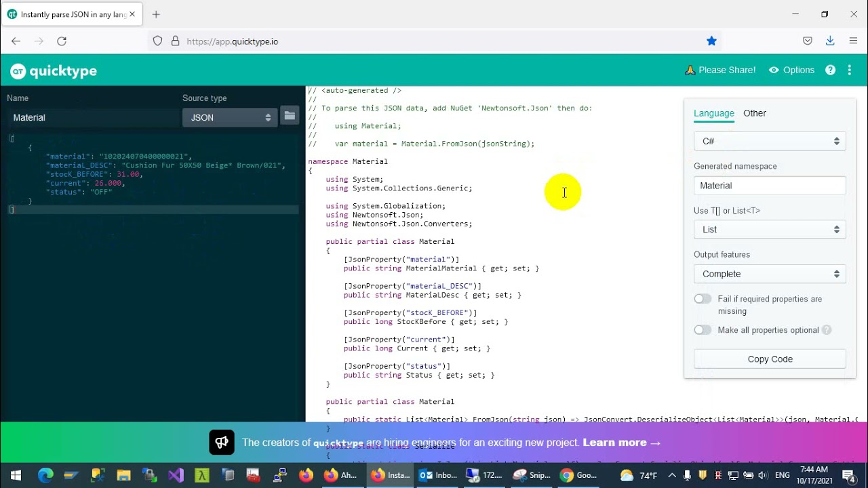
Task: Open the Snipping Tool taskbar item
Action: coord(532,475)
